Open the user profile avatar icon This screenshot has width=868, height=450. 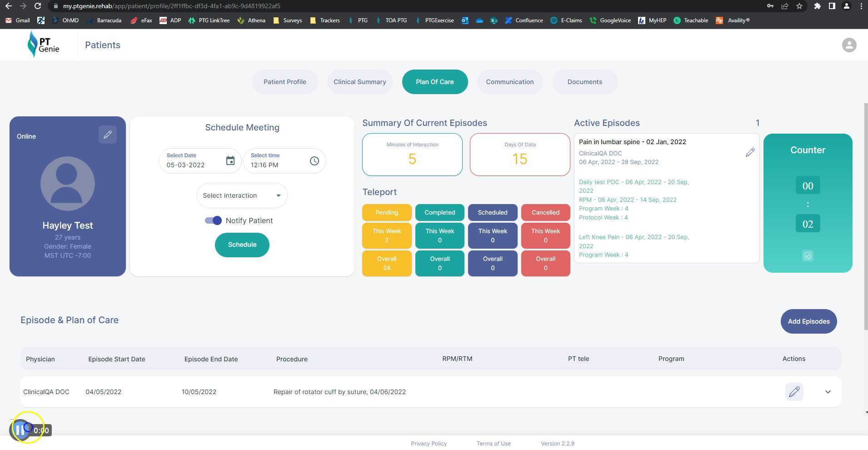[849, 45]
